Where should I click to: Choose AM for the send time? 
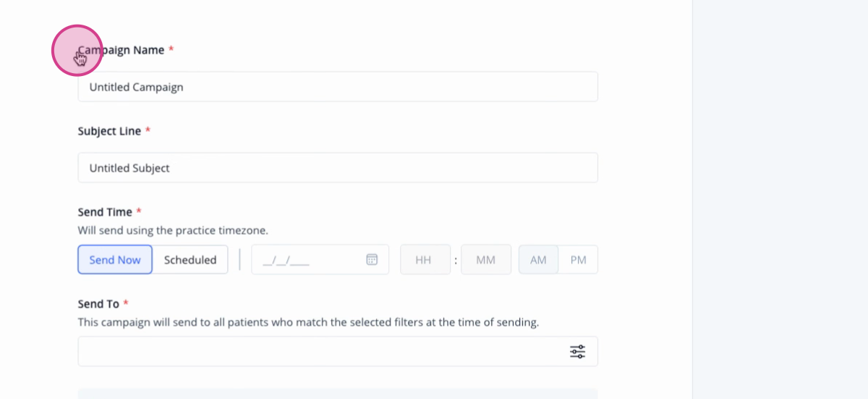pyautogui.click(x=538, y=259)
